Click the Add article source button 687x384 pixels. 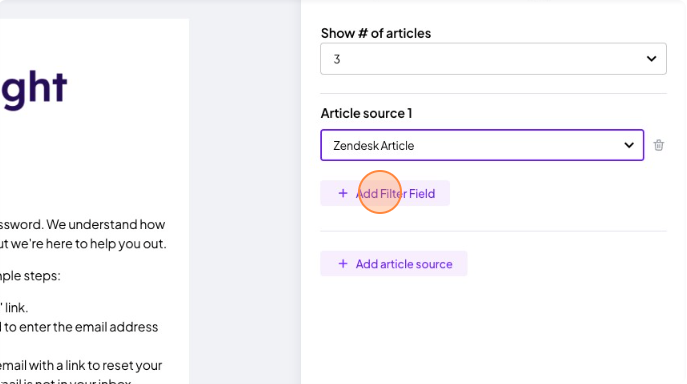pyautogui.click(x=394, y=264)
